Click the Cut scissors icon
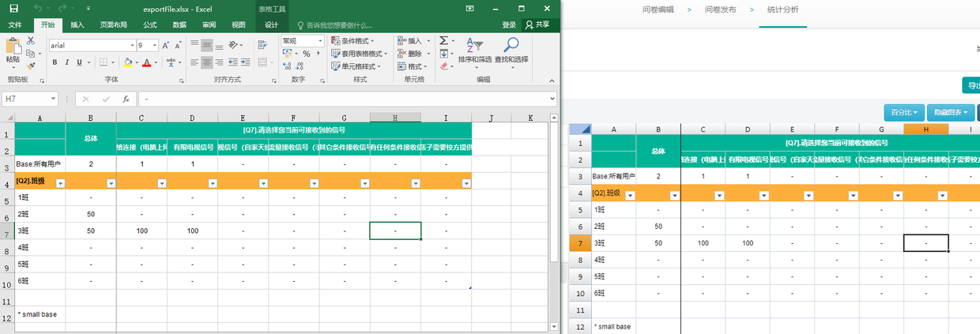Viewport: 980px width, 334px height. coord(30,40)
